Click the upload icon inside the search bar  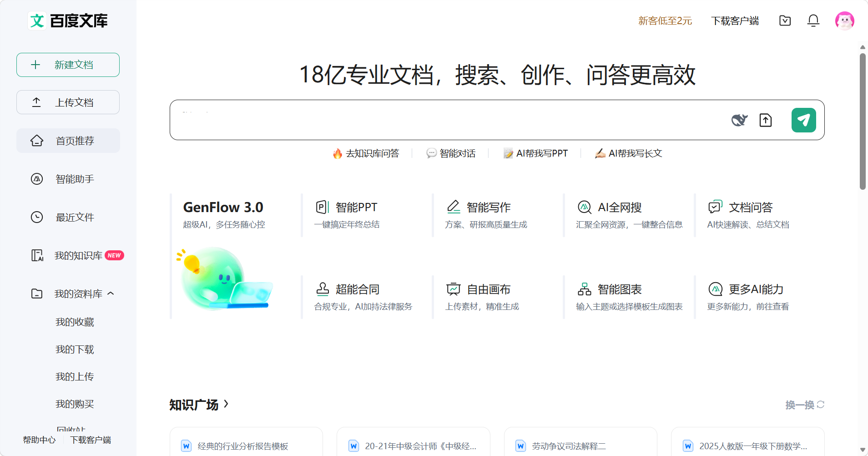[766, 120]
